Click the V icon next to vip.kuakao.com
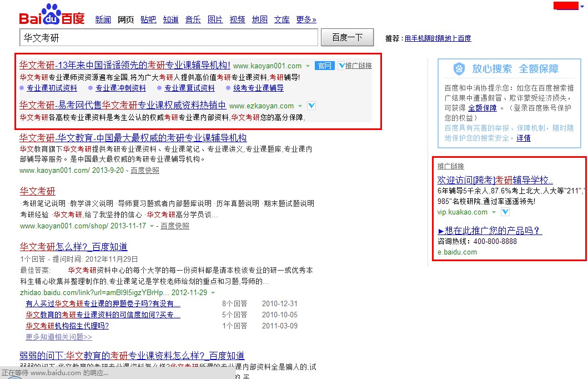Screen dimensions: 588x379 [505, 212]
